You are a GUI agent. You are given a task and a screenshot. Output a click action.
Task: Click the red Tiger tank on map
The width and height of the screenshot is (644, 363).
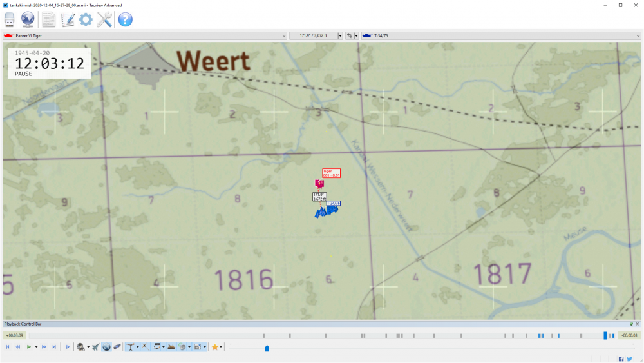(x=319, y=183)
